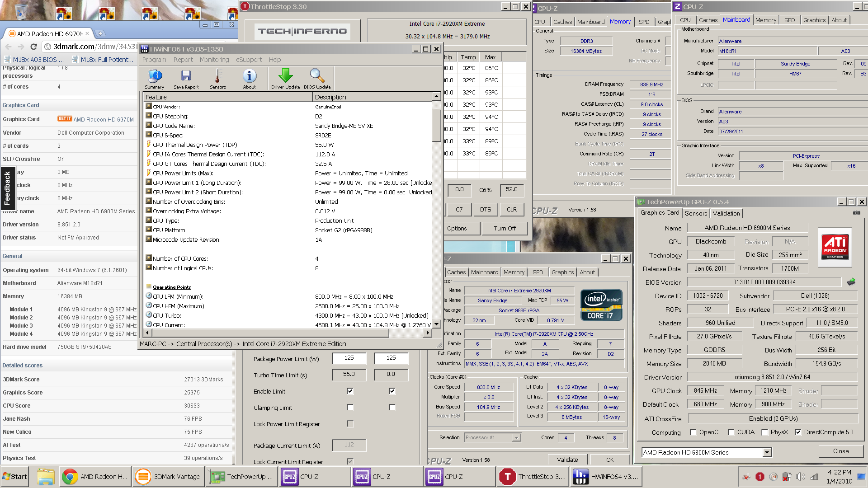Toggle first Clamping Limit checkbox
The height and width of the screenshot is (488, 868).
350,408
